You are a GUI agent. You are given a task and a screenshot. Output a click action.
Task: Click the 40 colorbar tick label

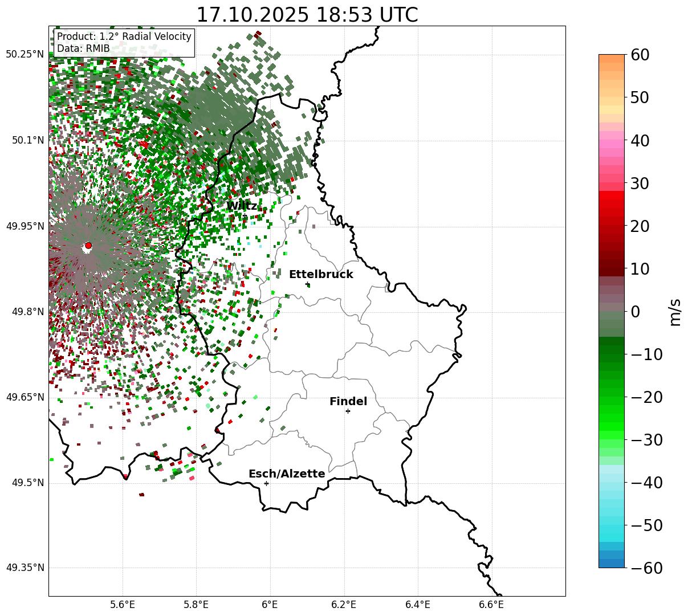(x=640, y=140)
